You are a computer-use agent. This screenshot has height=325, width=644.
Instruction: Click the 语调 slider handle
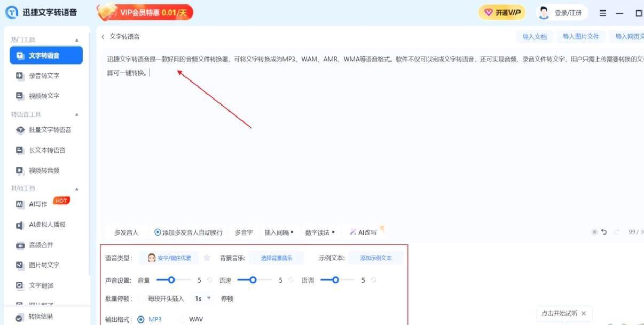(336, 280)
